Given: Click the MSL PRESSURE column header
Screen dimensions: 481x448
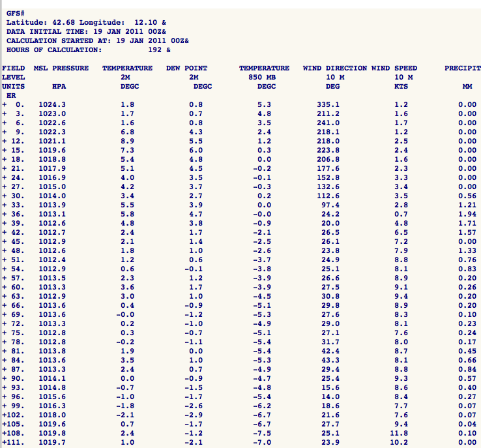Looking at the screenshot, I should [x=61, y=68].
